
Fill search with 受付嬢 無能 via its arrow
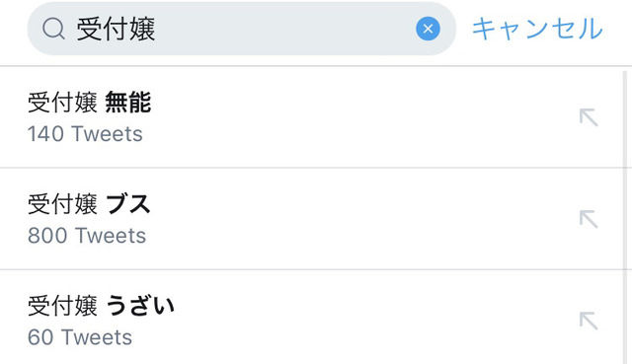coord(589,117)
